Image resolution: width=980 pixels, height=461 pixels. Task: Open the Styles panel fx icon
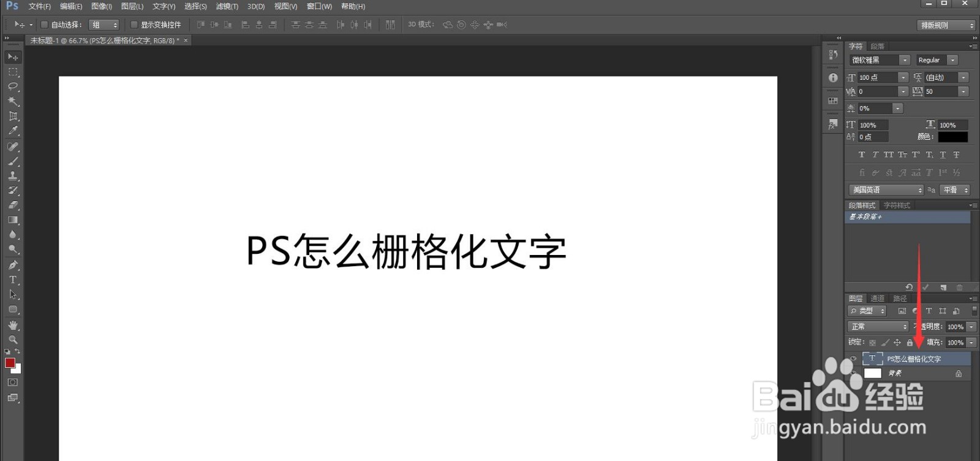point(833,124)
